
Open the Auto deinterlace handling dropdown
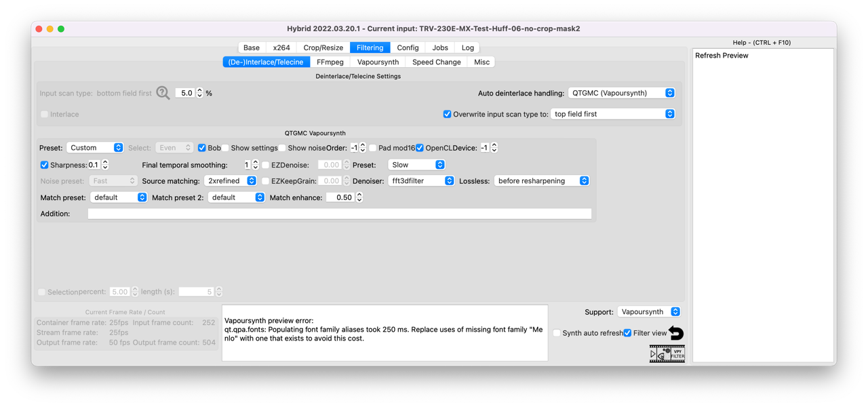(621, 93)
